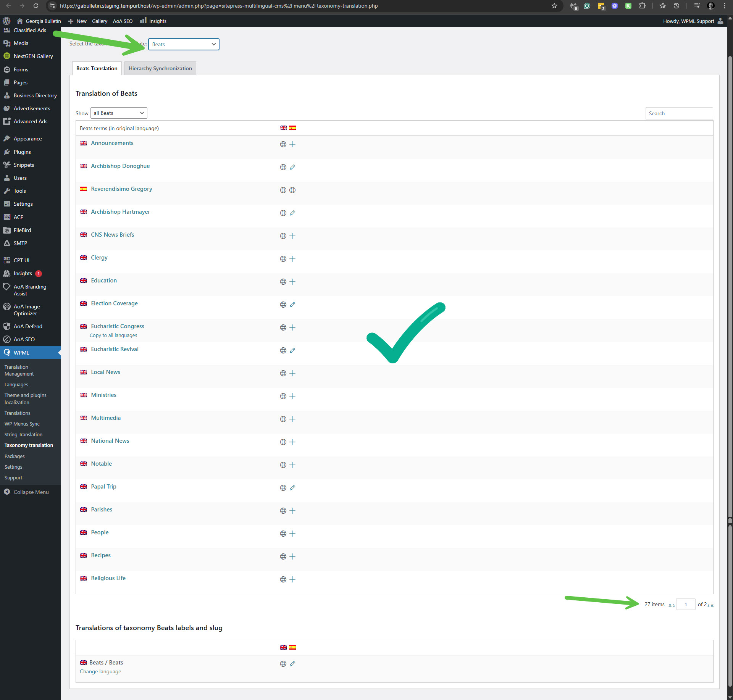This screenshot has height=700, width=733.
Task: Go to last page pagination arrow
Action: (x=712, y=605)
